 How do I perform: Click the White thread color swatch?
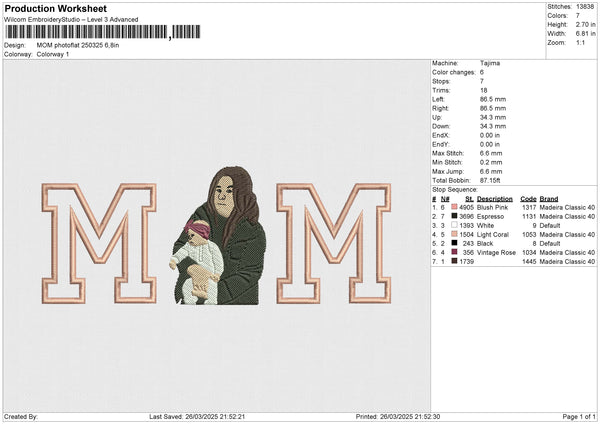[x=454, y=225]
